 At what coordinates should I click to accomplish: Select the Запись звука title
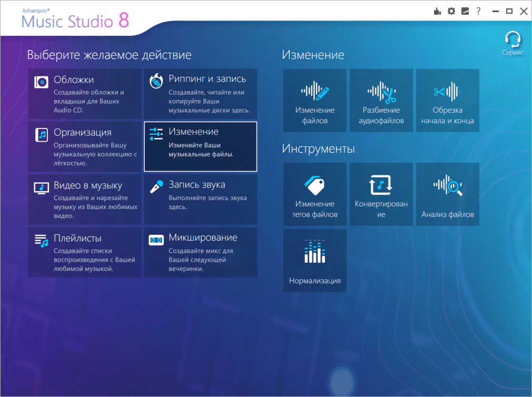[x=197, y=184]
